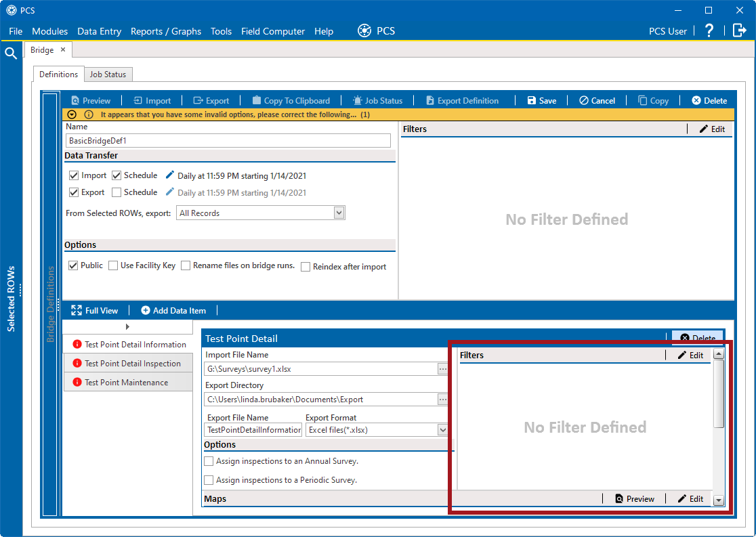Image resolution: width=756 pixels, height=537 pixels.
Task: Switch to the Job Status tab
Action: point(108,74)
